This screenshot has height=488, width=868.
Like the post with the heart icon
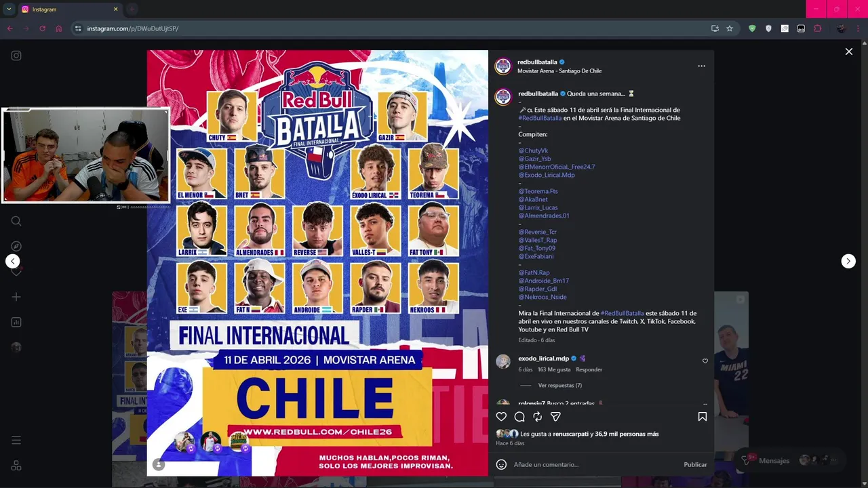coord(501,417)
